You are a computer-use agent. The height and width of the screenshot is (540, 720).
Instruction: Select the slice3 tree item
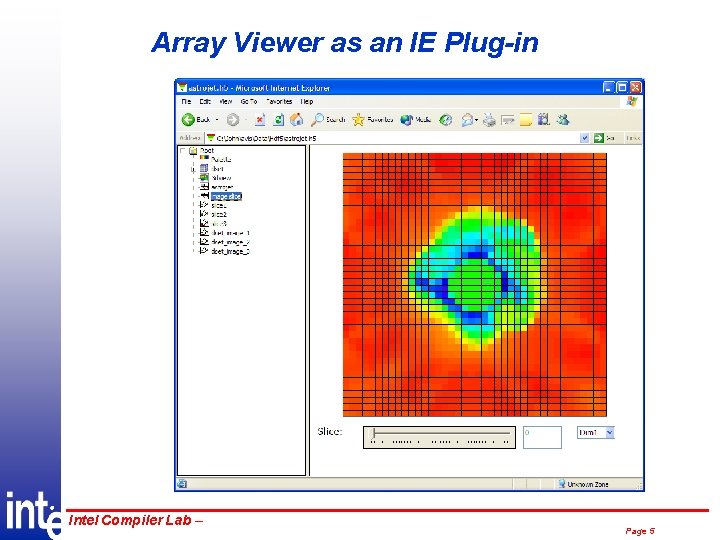point(219,224)
